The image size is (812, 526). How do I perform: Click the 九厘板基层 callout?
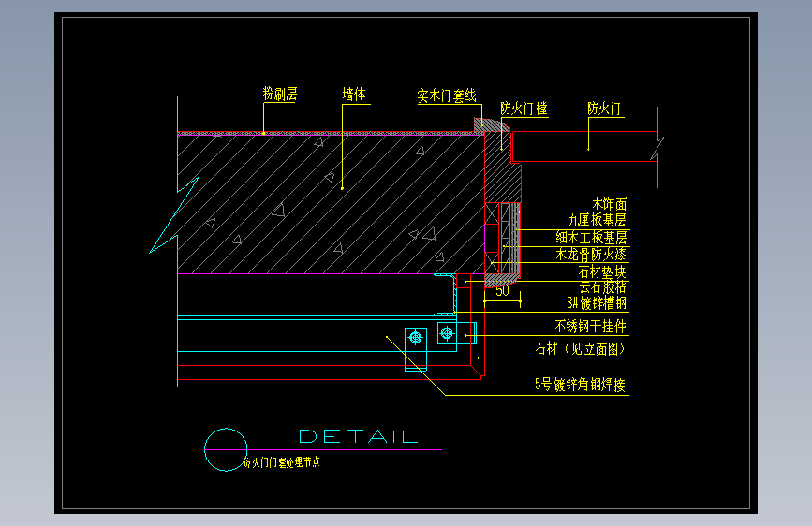click(x=598, y=220)
